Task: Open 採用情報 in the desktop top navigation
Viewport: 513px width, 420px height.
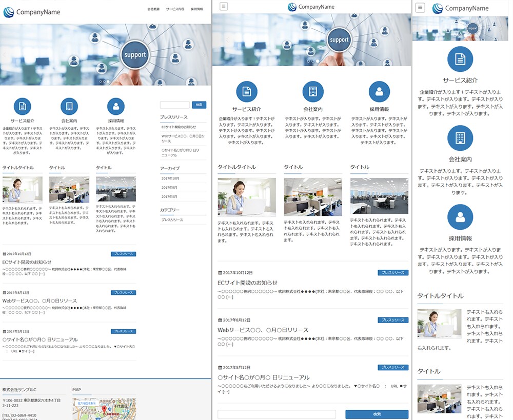Action: pyautogui.click(x=196, y=9)
